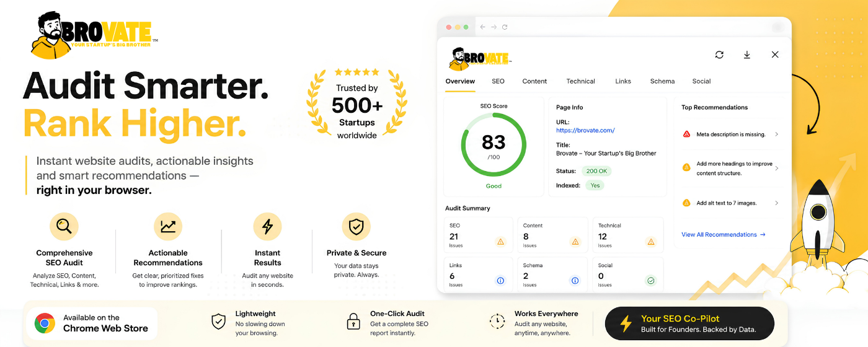Click the SEO Score 83 circular gauge
868x347 pixels.
tap(494, 146)
